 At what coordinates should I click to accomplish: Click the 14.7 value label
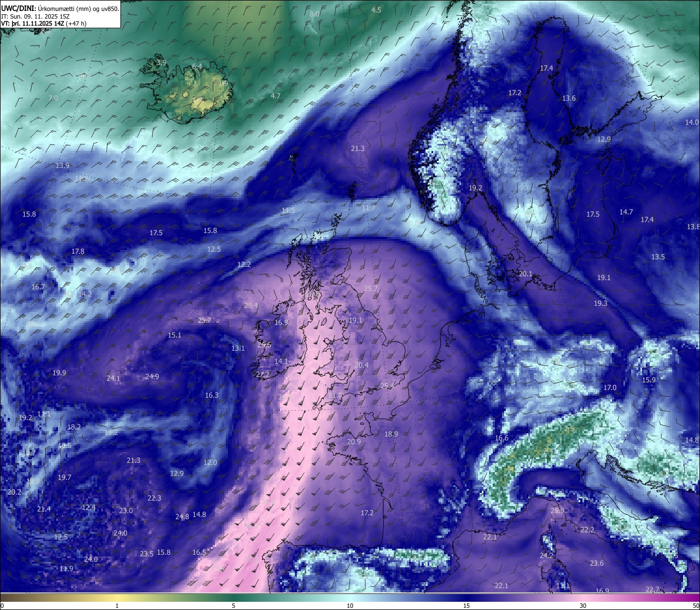coord(626,212)
